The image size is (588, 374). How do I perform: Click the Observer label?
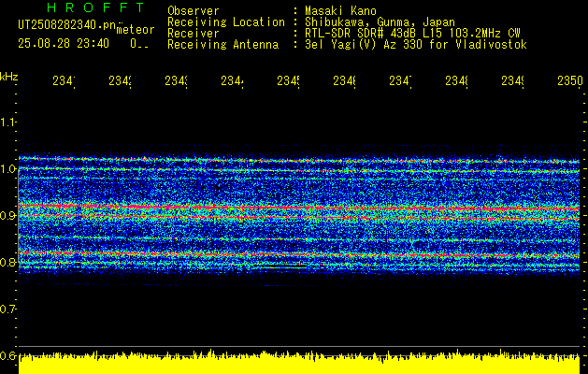(194, 11)
